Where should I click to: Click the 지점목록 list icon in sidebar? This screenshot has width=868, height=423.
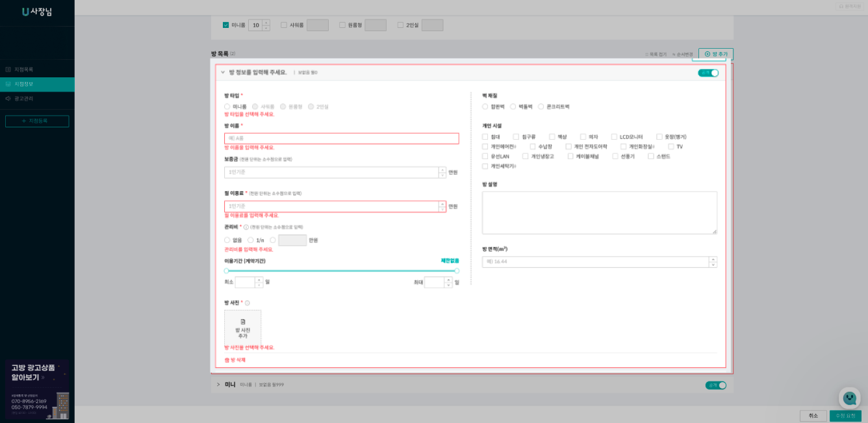[8, 70]
